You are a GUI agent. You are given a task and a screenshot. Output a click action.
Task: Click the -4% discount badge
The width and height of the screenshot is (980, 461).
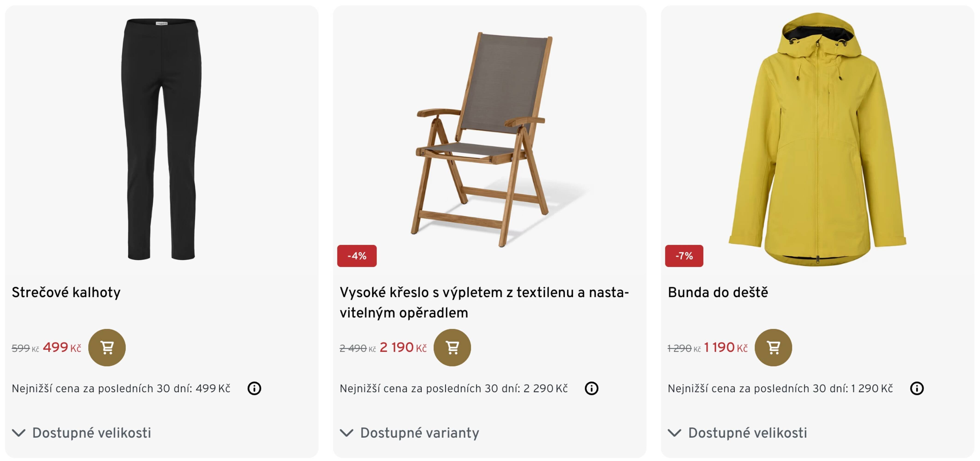click(x=357, y=256)
